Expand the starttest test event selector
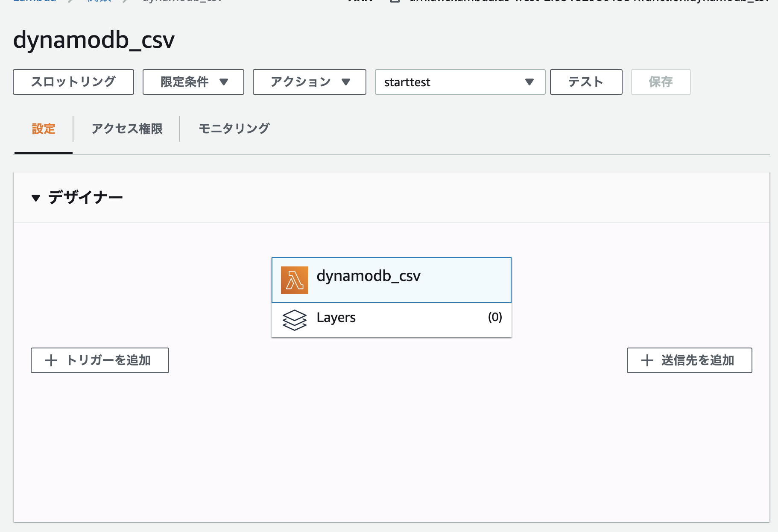 tap(459, 82)
